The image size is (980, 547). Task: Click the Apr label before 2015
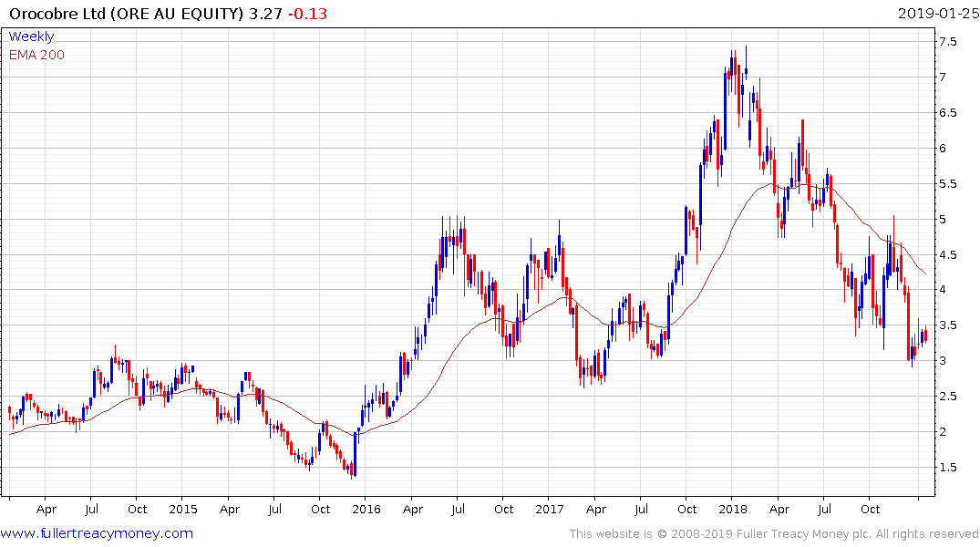(x=46, y=510)
